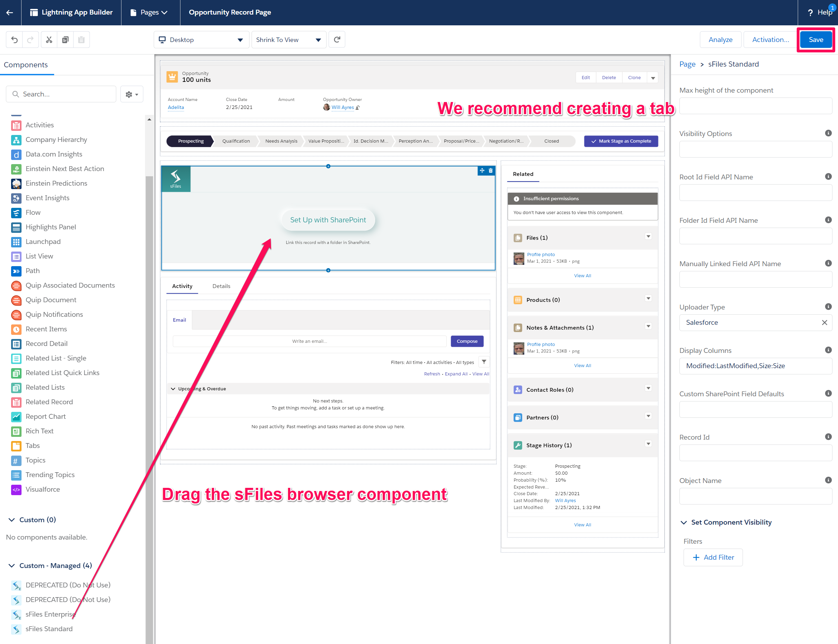
Task: Open the component search settings gear dropdown
Action: pyautogui.click(x=132, y=94)
